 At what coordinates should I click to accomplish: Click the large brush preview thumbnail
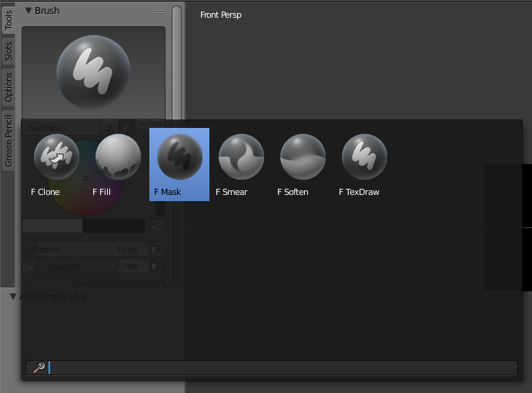tap(94, 72)
